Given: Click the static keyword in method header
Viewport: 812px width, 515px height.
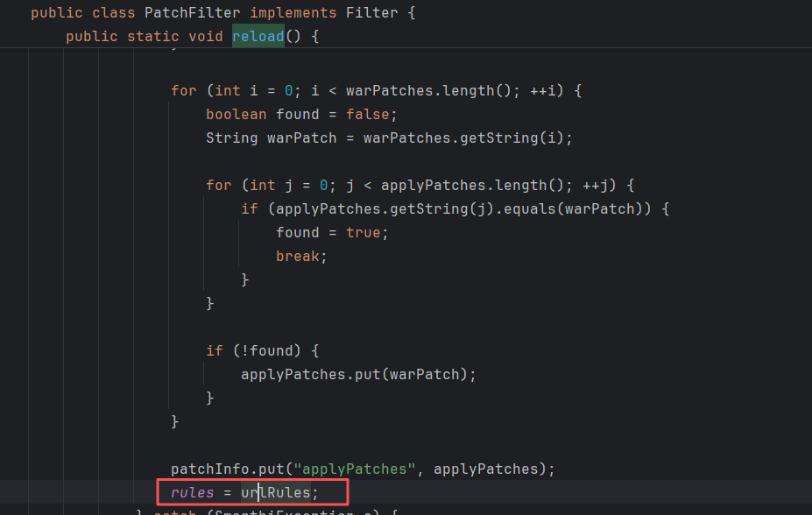Looking at the screenshot, I should pyautogui.click(x=153, y=37).
